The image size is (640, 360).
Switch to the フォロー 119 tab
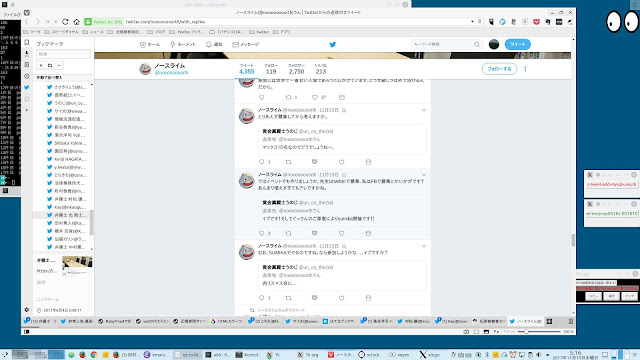(x=271, y=69)
